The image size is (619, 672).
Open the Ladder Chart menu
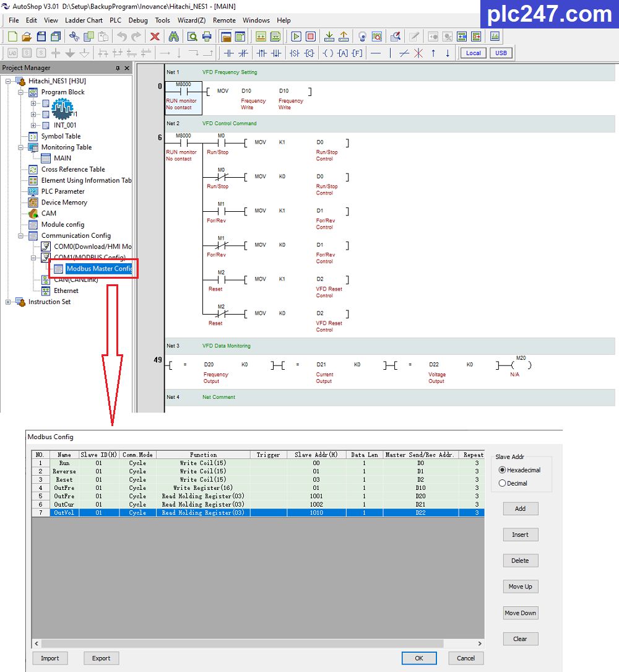pos(83,20)
